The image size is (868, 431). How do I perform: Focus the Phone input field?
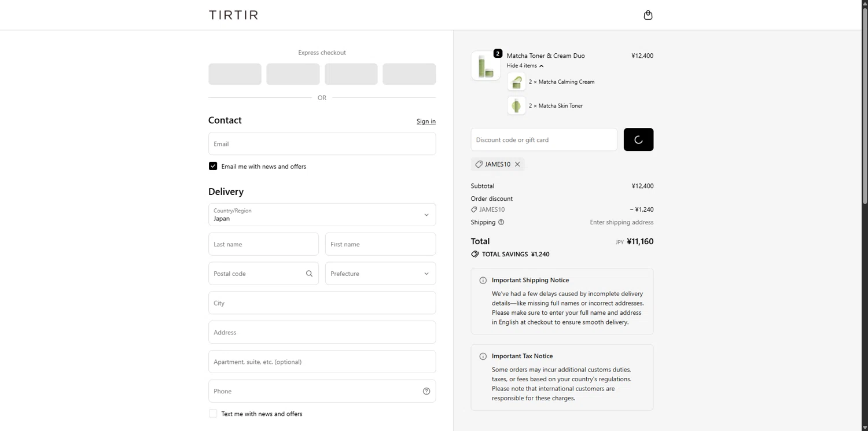[322, 391]
